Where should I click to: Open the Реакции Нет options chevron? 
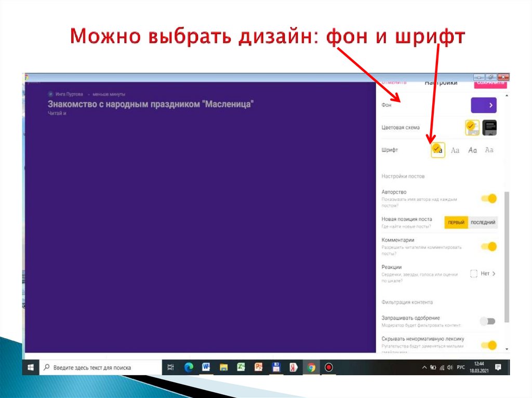[x=494, y=273]
